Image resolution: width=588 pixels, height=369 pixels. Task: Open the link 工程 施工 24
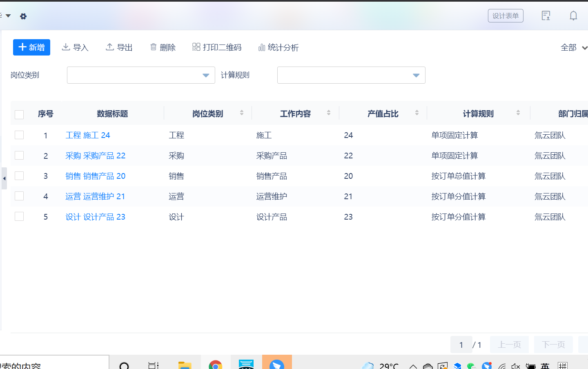click(x=88, y=135)
